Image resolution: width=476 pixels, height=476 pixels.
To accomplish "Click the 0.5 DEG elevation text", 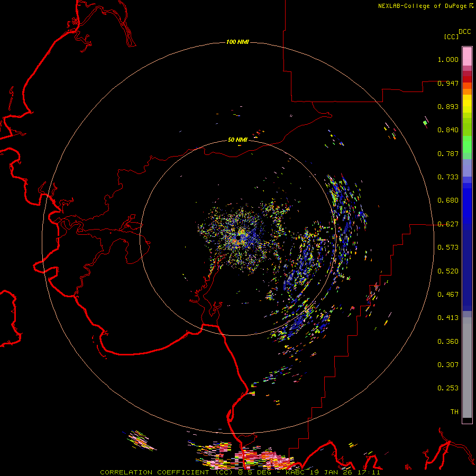I will click(x=256, y=472).
